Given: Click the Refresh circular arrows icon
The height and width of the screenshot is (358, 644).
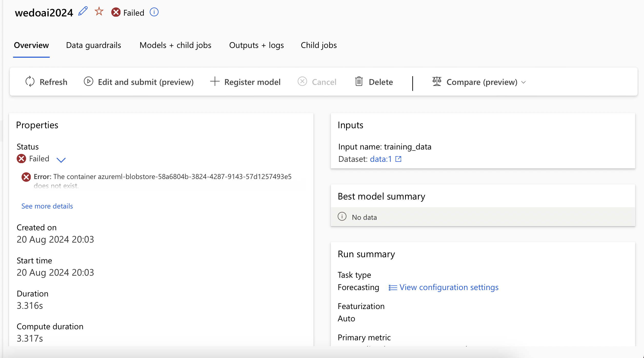Looking at the screenshot, I should tap(30, 82).
